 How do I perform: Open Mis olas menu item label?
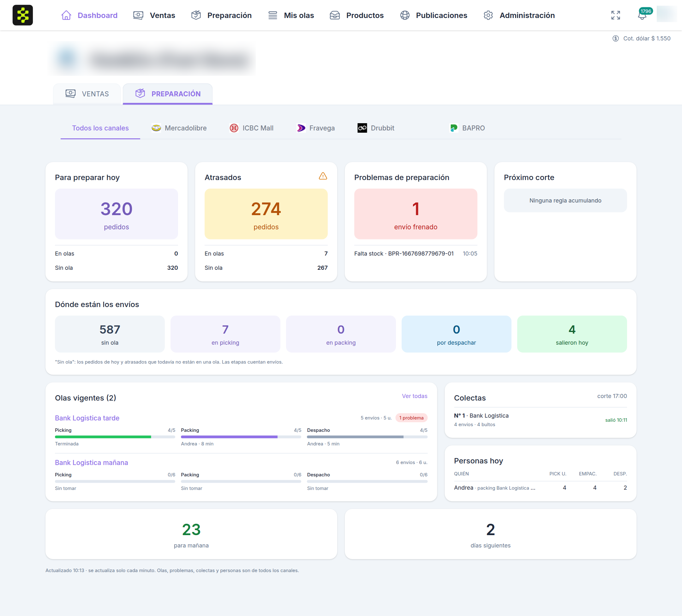click(299, 15)
